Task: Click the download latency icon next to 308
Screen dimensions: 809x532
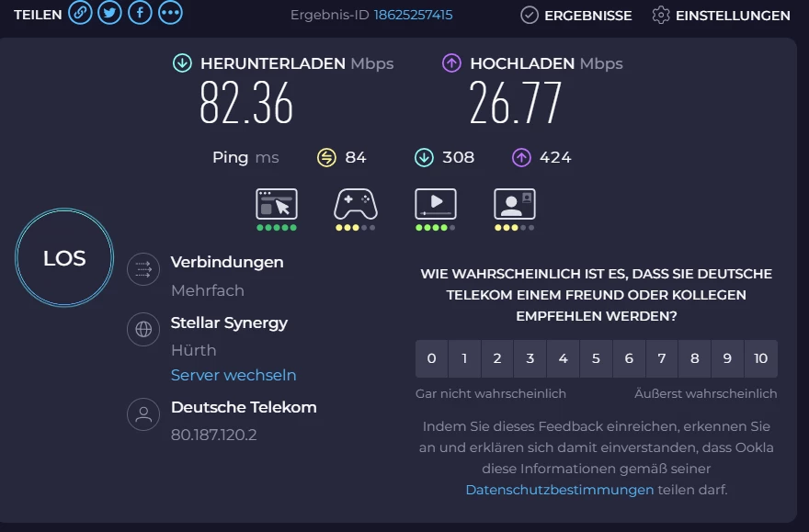Action: point(424,158)
